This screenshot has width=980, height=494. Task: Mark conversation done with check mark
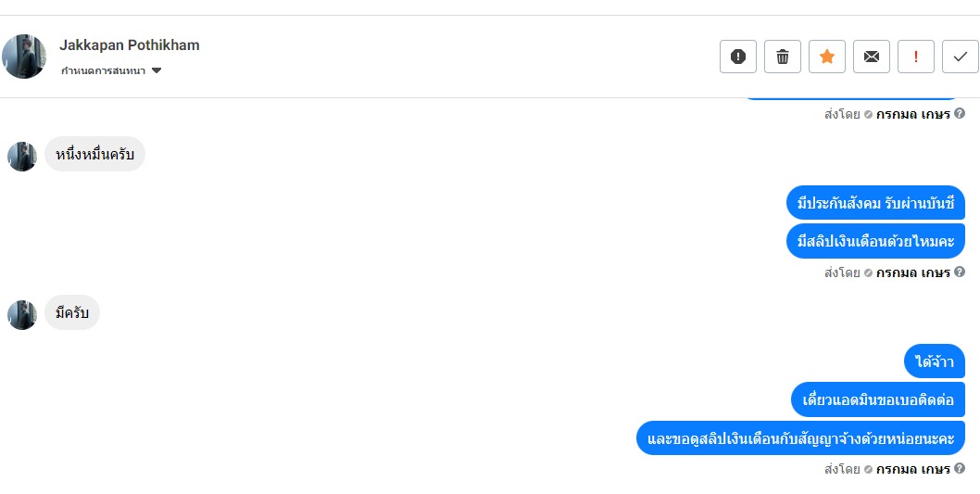coord(961,57)
